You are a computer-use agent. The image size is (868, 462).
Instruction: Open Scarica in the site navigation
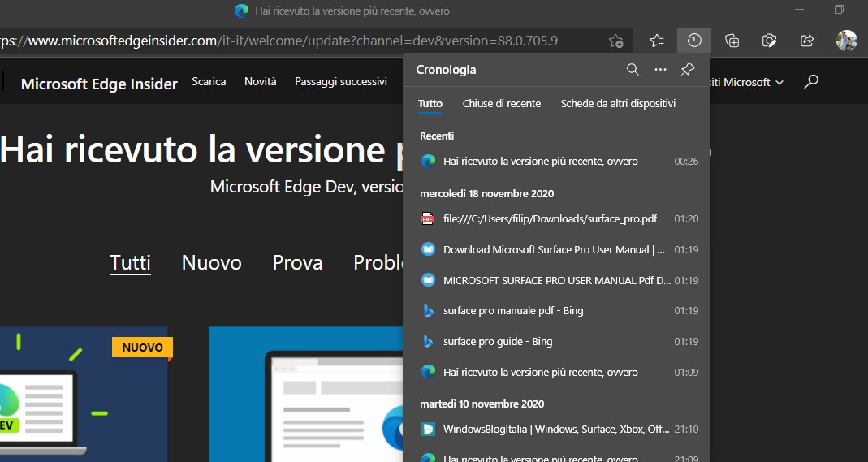[x=209, y=81]
